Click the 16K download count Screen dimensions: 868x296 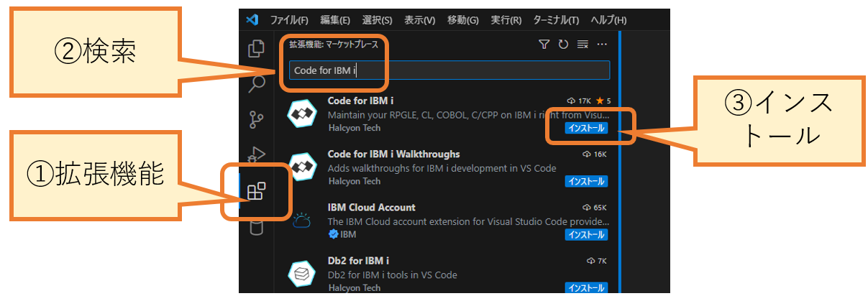pyautogui.click(x=595, y=154)
